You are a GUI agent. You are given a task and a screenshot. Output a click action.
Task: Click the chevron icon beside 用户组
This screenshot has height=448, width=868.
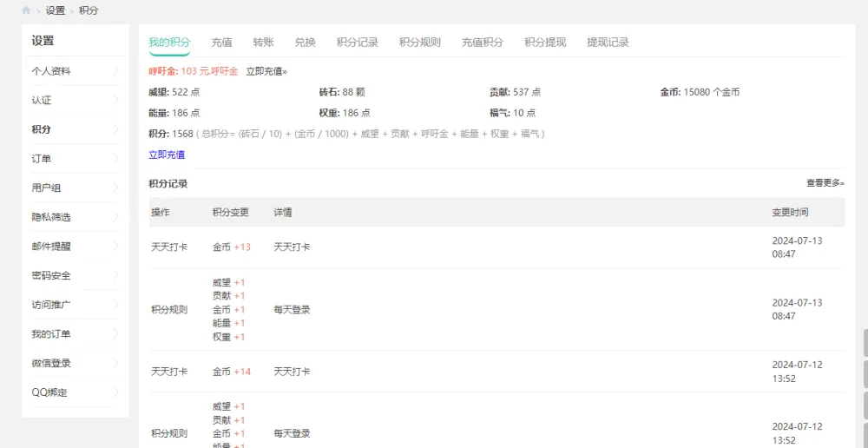coord(115,188)
